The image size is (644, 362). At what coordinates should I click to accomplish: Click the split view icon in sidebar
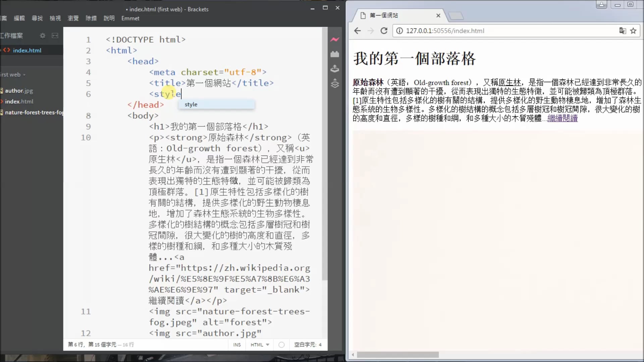[55, 36]
